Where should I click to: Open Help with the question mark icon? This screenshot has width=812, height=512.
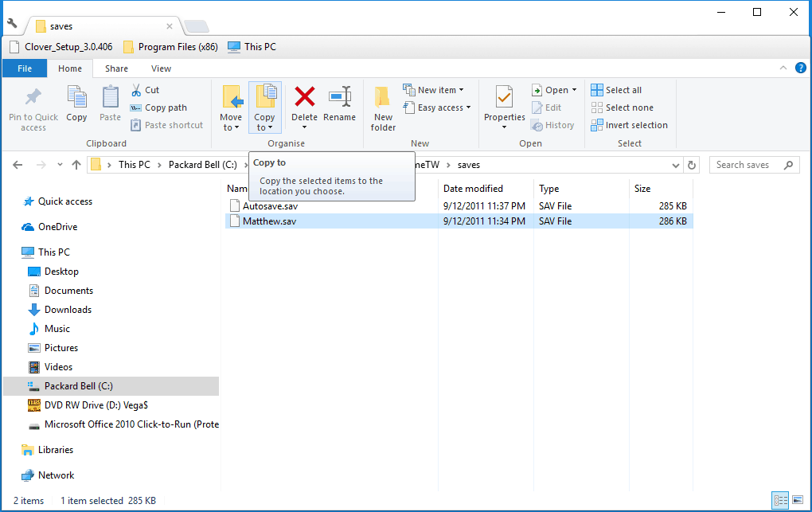coord(800,68)
